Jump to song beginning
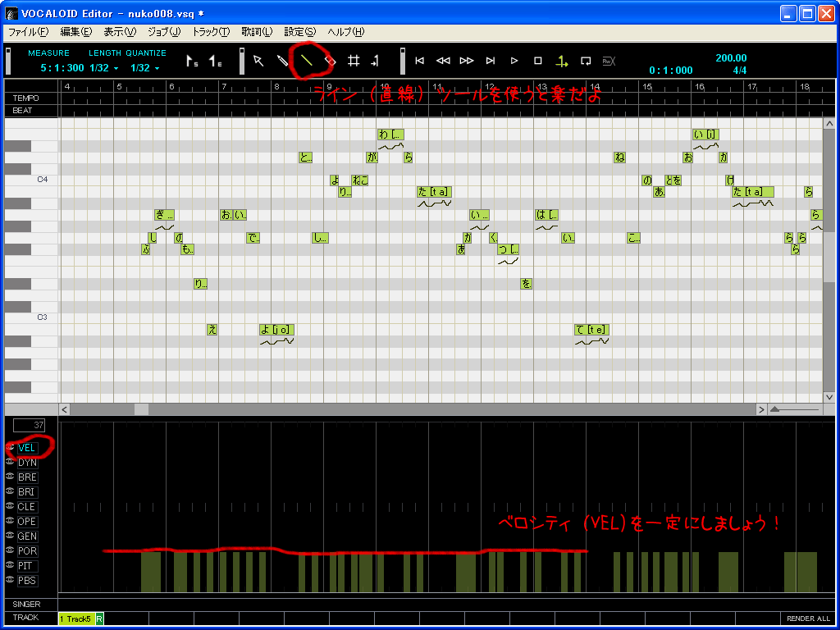This screenshot has height=630, width=840. click(x=420, y=61)
